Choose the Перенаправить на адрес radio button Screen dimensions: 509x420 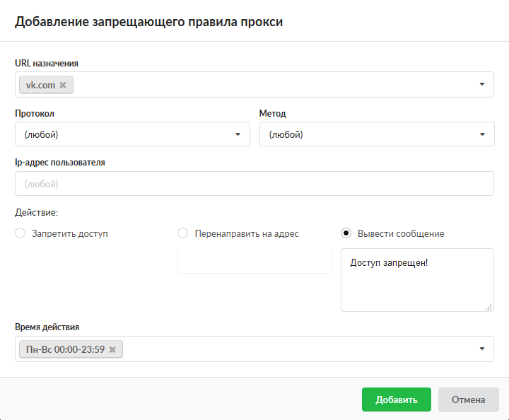pos(182,233)
